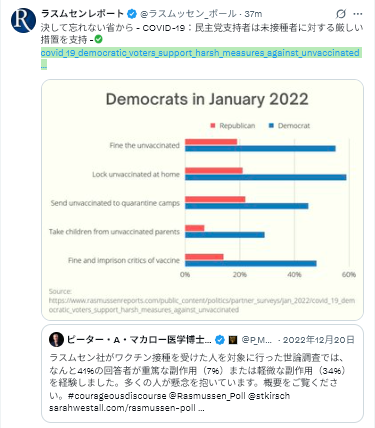Open the Rasmussen Reports profile avatar
375x428 pixels.
tap(23, 20)
